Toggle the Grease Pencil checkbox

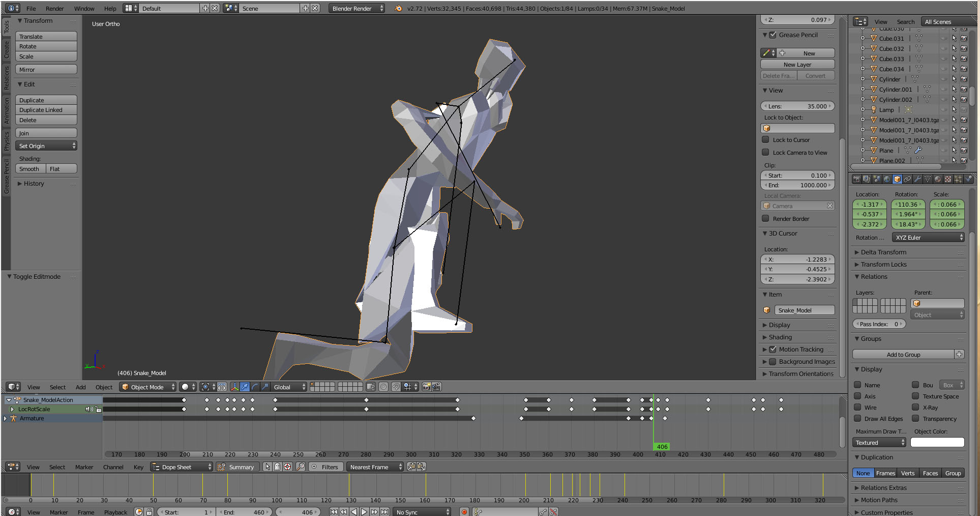(773, 35)
